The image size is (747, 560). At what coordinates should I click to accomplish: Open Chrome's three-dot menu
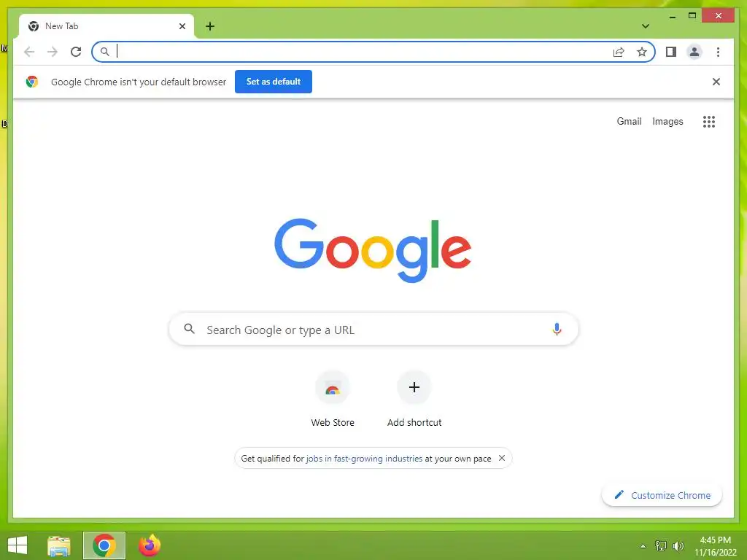coord(718,52)
